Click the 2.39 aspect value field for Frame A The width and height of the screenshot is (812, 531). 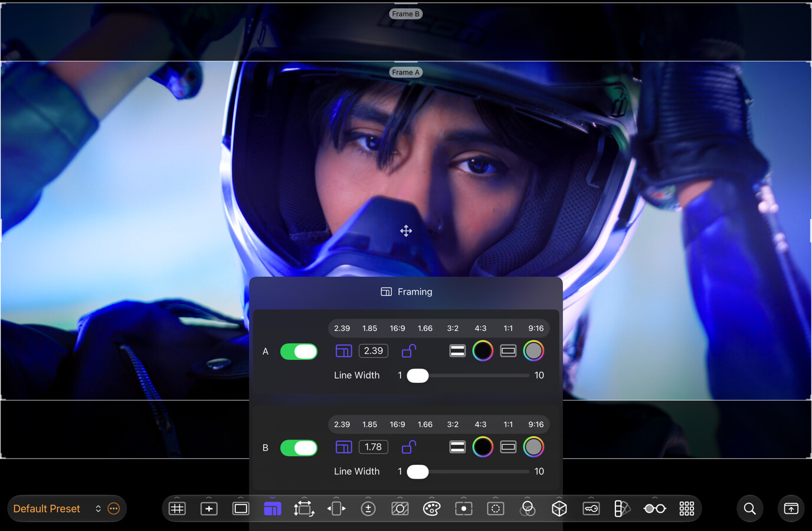click(374, 351)
